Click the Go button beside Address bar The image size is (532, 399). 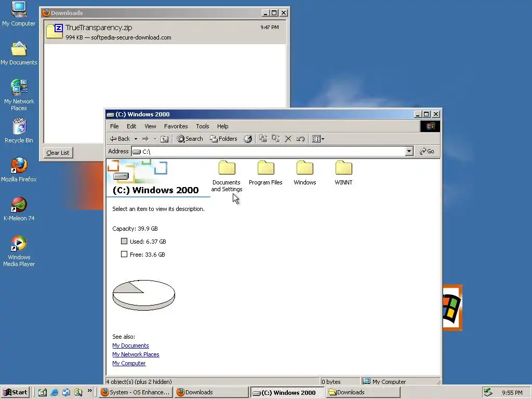point(427,151)
